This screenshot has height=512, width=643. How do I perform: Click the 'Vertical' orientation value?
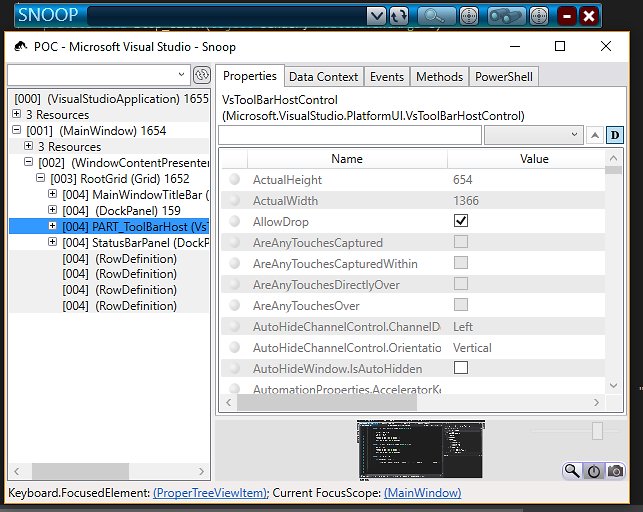point(472,348)
